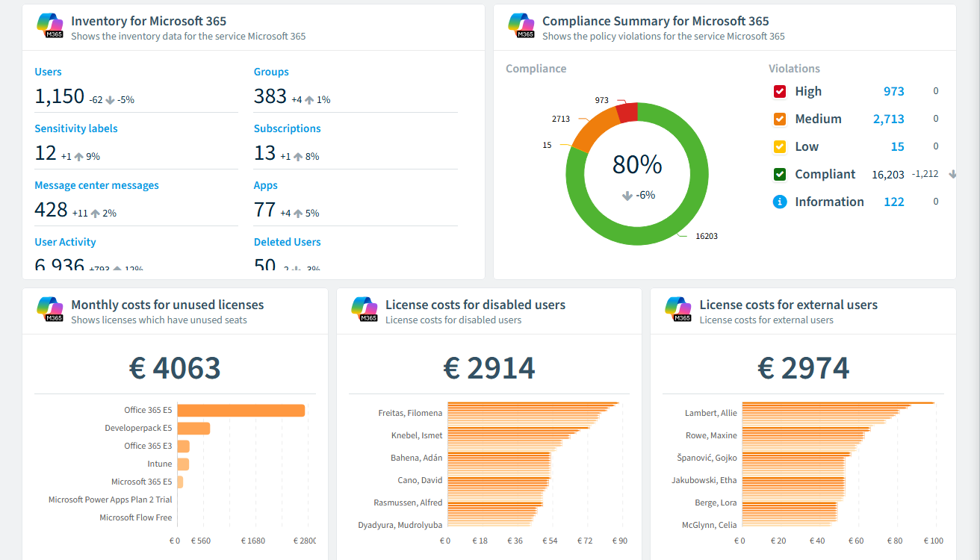The image size is (980, 560).
Task: Click the M365 icon in Inventory widget
Action: (x=49, y=26)
